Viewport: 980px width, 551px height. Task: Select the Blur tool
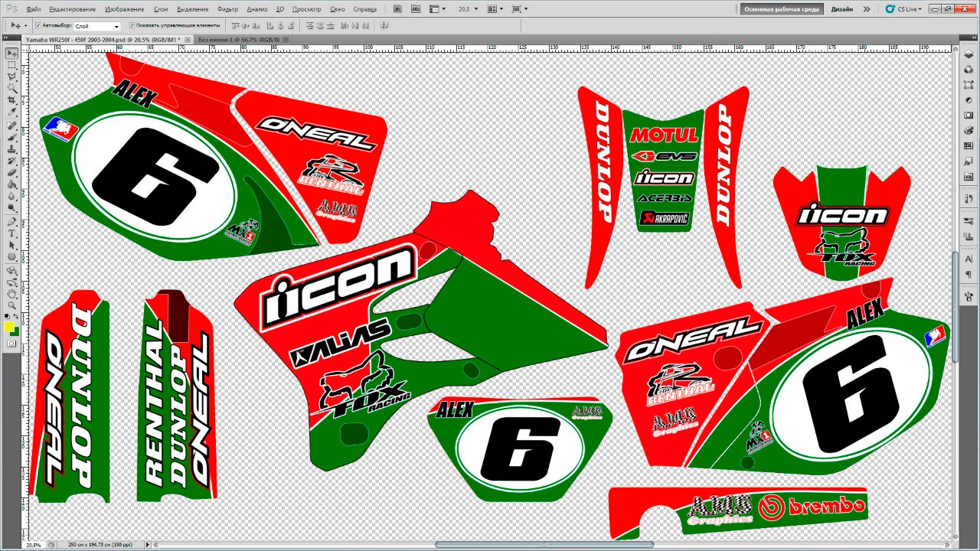12,197
